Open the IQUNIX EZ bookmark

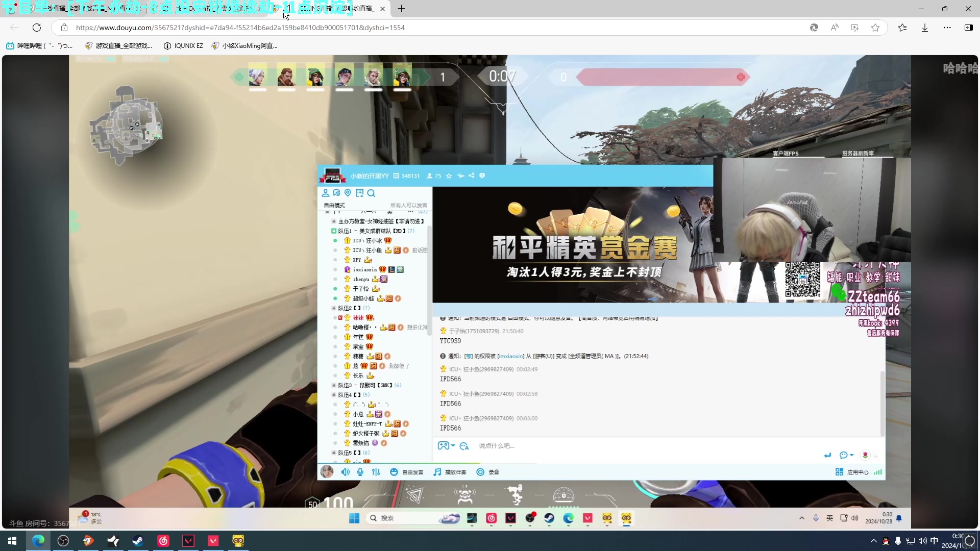183,46
